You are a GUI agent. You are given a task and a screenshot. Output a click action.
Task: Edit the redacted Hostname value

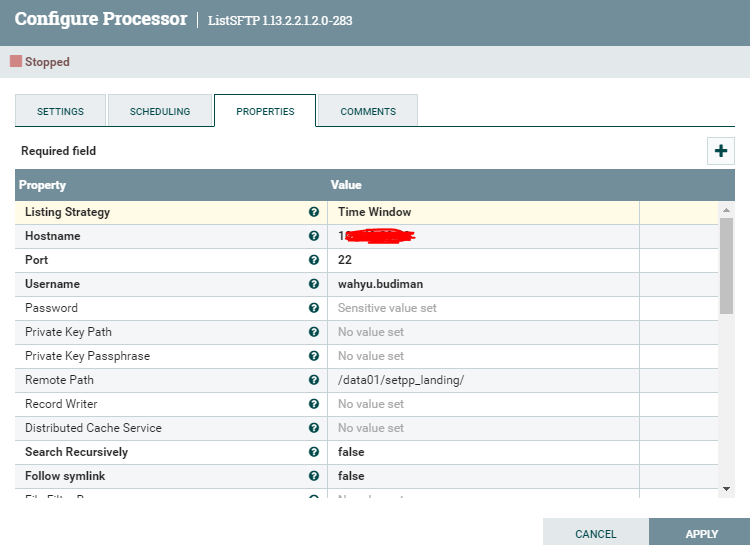[483, 236]
